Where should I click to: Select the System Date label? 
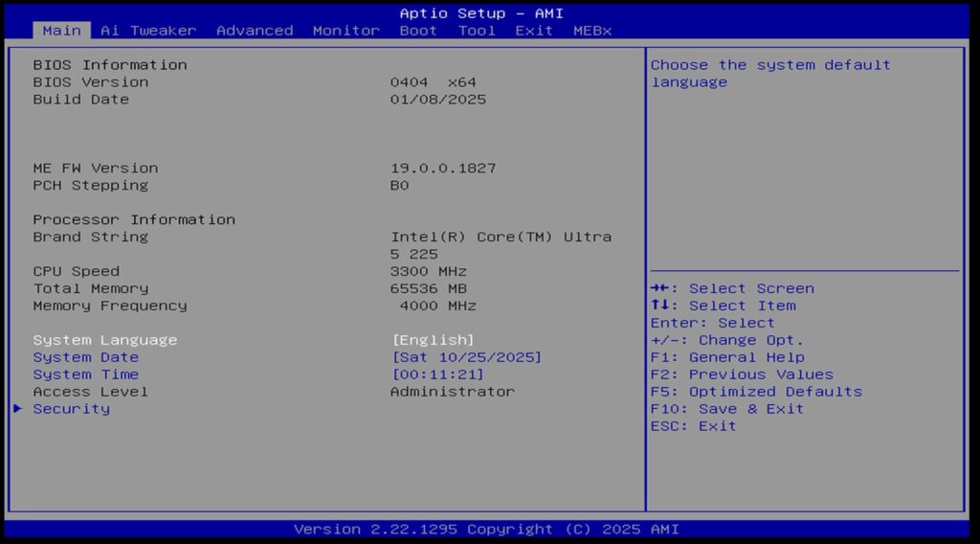tap(86, 357)
